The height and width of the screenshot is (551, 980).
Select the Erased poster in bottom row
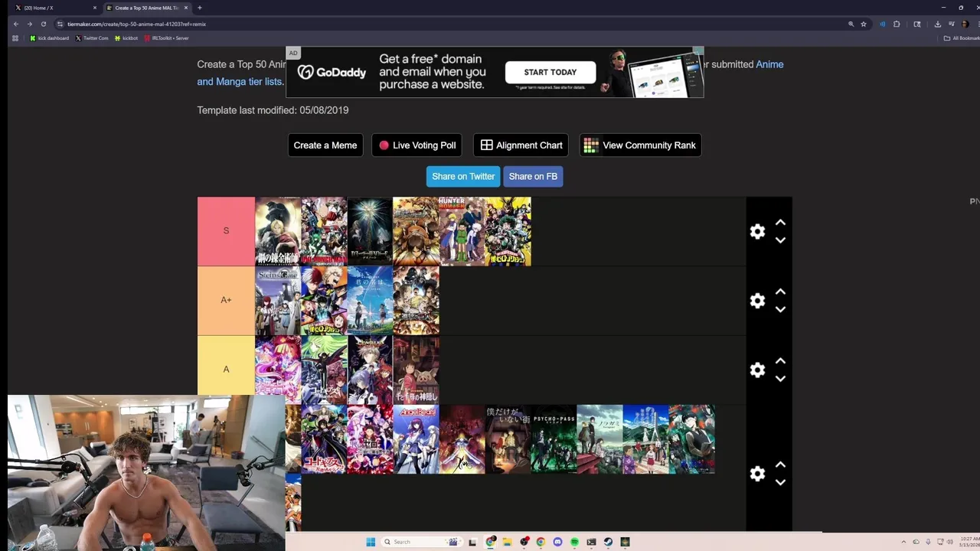pos(508,439)
